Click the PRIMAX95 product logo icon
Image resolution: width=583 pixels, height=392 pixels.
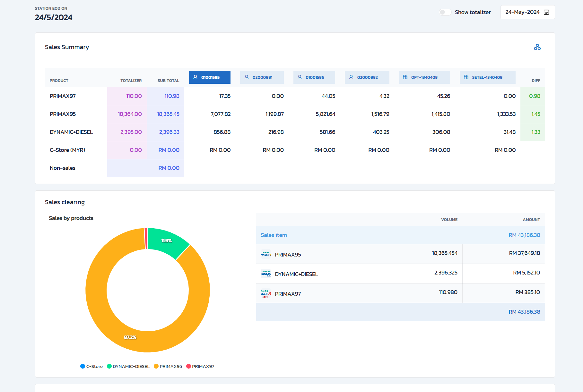click(265, 254)
